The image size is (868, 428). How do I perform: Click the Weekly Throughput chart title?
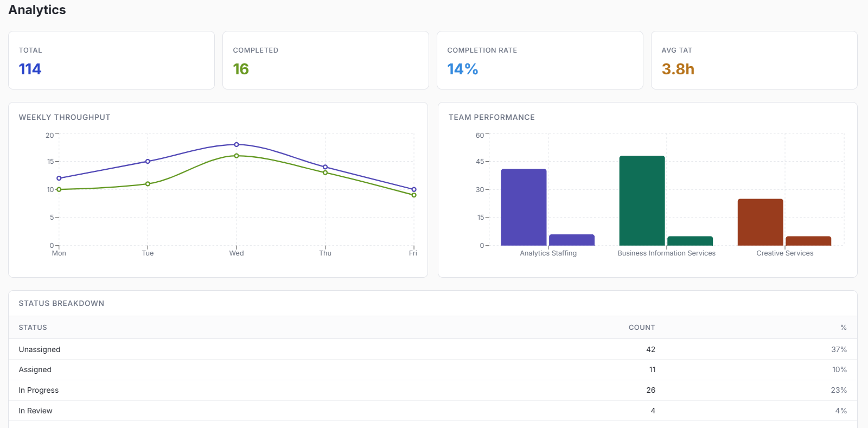pyautogui.click(x=65, y=117)
